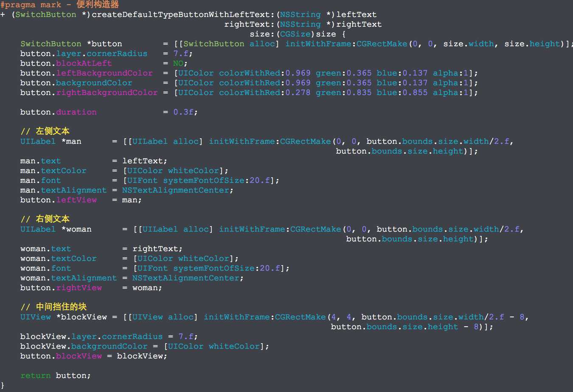Click the colorWithRed:0.278 color value
573x392 pixels.
[x=265, y=92]
